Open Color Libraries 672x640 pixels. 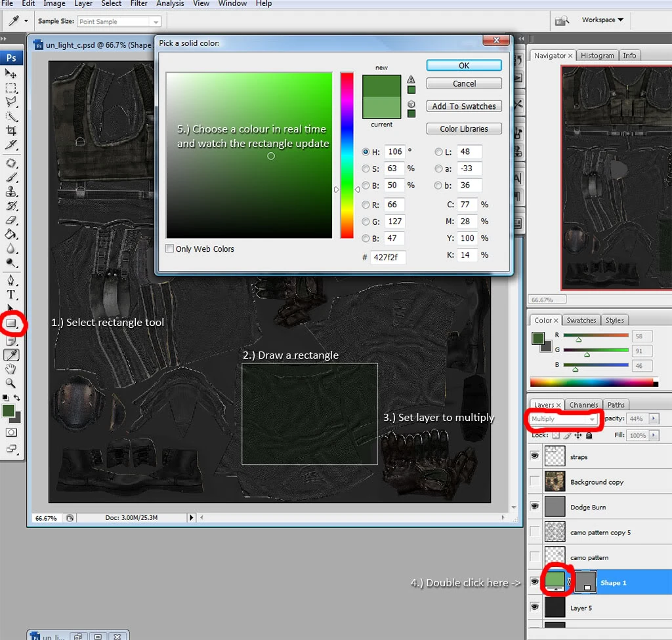pos(464,129)
